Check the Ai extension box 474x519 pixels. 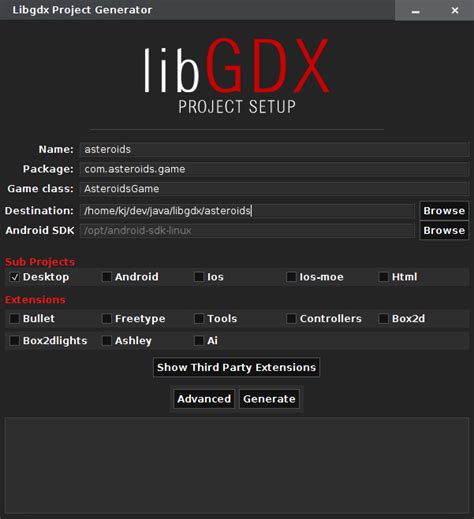(199, 340)
